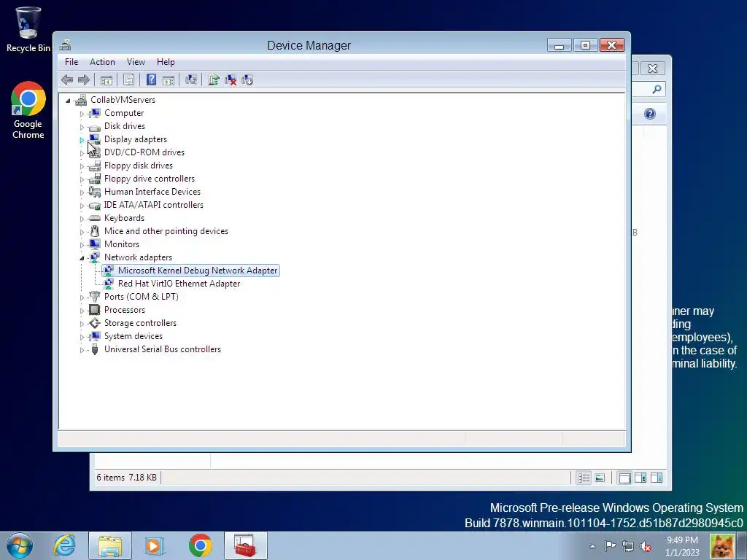Open Windows Media Player taskbar icon
The width and height of the screenshot is (747, 560).
click(155, 545)
